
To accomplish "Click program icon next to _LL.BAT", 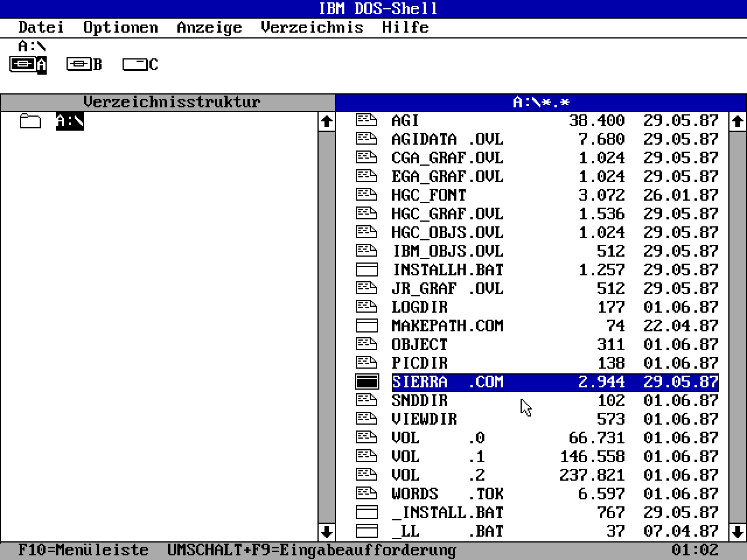I will pyautogui.click(x=366, y=531).
